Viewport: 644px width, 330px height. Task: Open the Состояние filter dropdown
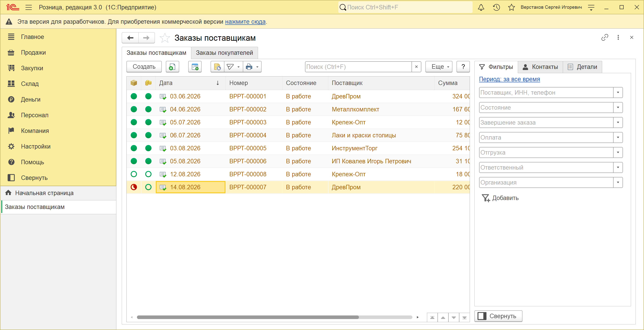[x=618, y=107]
